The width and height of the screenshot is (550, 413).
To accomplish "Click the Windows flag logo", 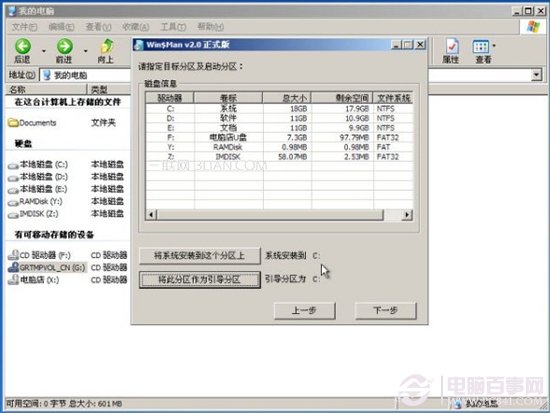I will [x=533, y=26].
